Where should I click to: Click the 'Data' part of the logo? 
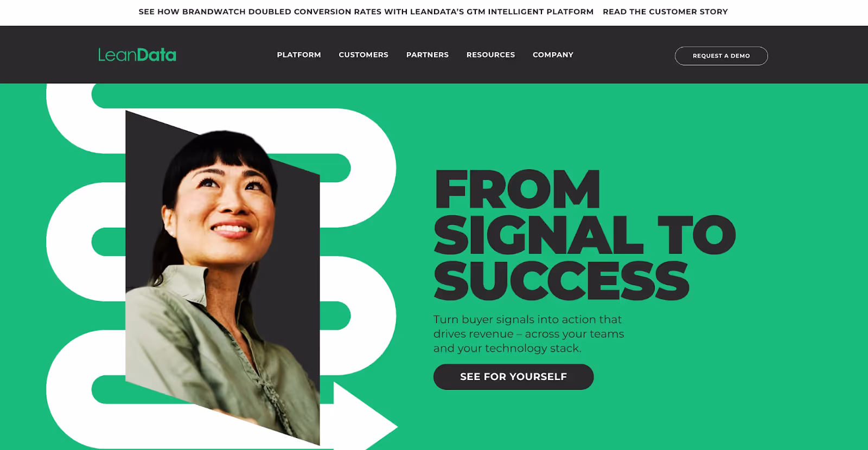(157, 55)
